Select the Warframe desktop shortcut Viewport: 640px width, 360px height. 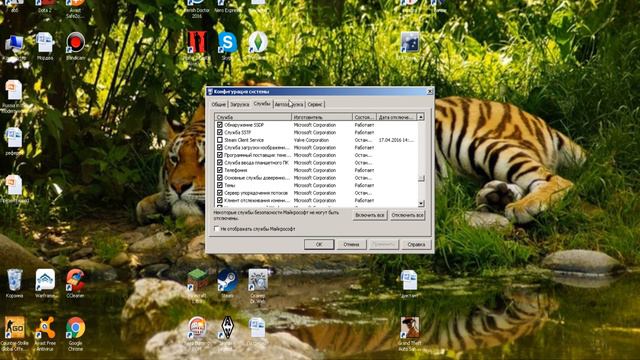(45, 283)
